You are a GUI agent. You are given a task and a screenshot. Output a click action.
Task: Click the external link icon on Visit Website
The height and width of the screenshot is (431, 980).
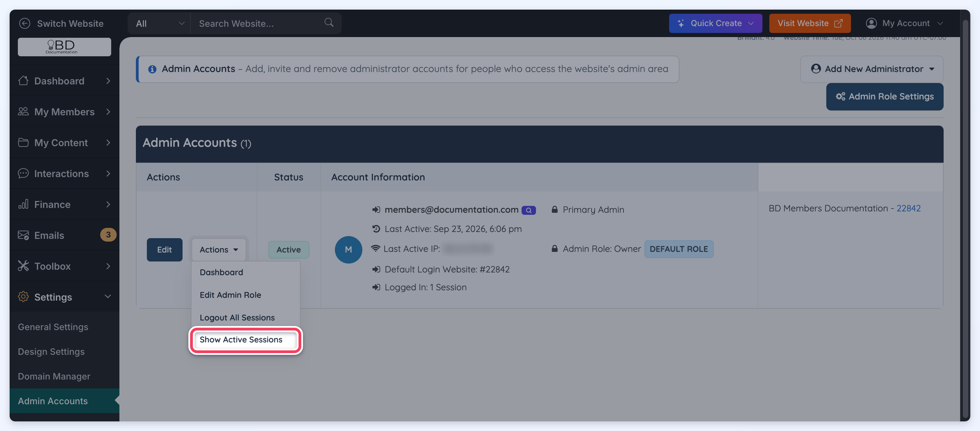pyautogui.click(x=838, y=23)
